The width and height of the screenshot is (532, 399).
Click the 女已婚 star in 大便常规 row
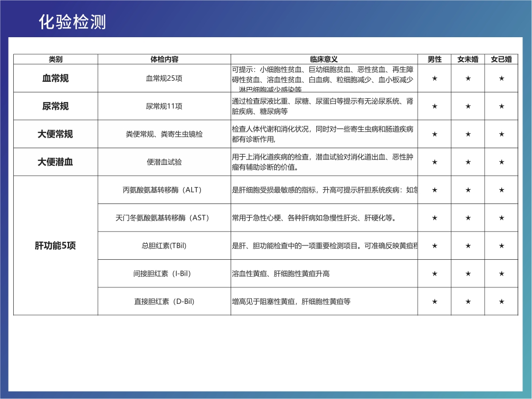click(502, 134)
